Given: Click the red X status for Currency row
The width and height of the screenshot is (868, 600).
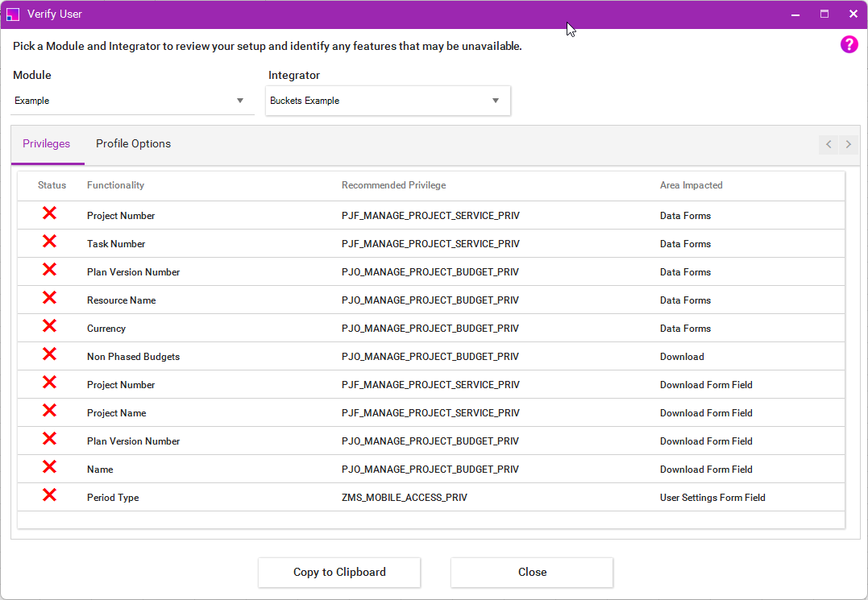Looking at the screenshot, I should coord(49,326).
